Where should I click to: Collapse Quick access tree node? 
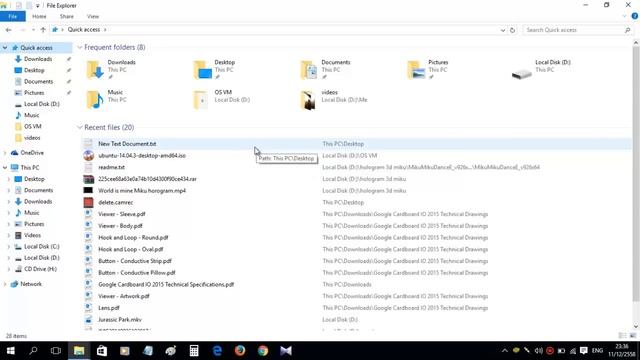click(x=5, y=48)
